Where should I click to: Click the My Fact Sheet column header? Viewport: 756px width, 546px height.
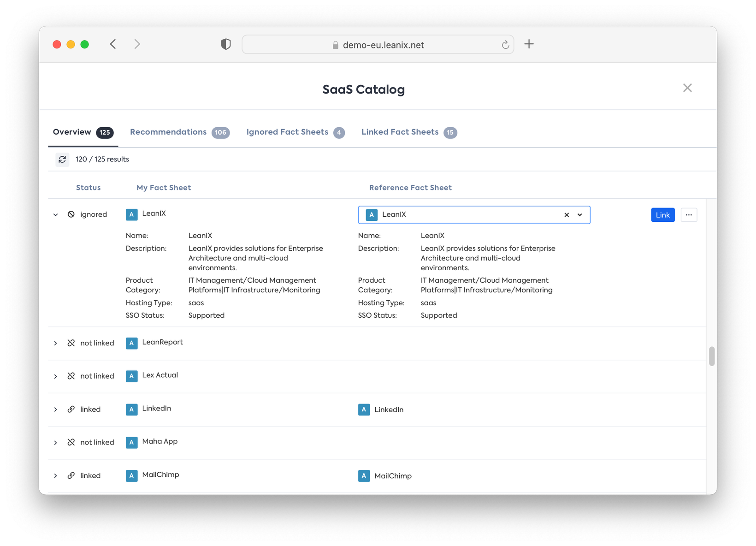point(164,188)
